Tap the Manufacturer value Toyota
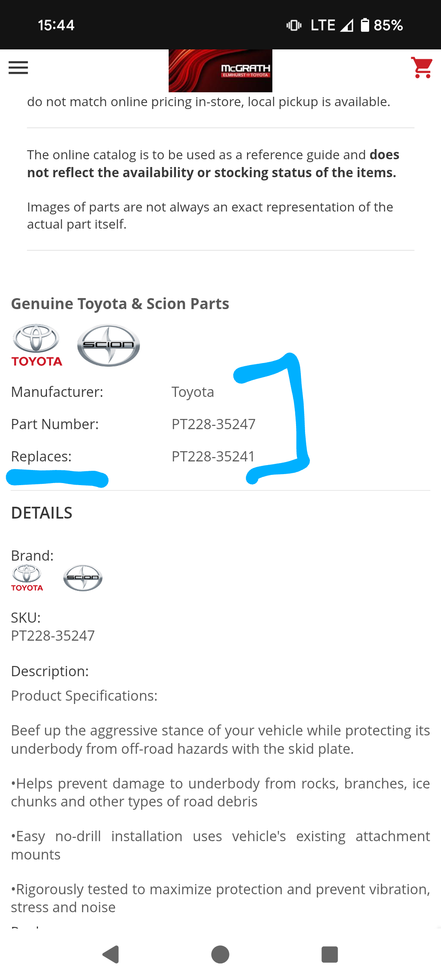Image resolution: width=441 pixels, height=980 pixels. [x=193, y=392]
